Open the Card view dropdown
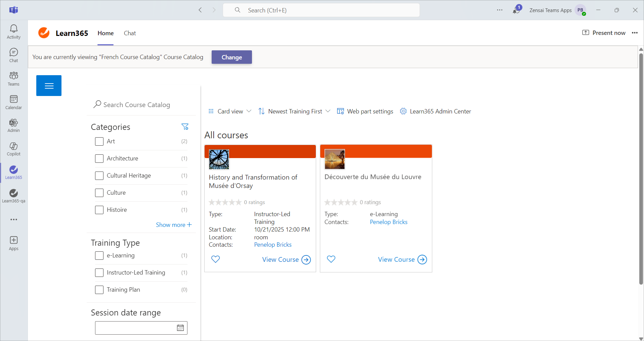This screenshot has height=341, width=644. [230, 111]
